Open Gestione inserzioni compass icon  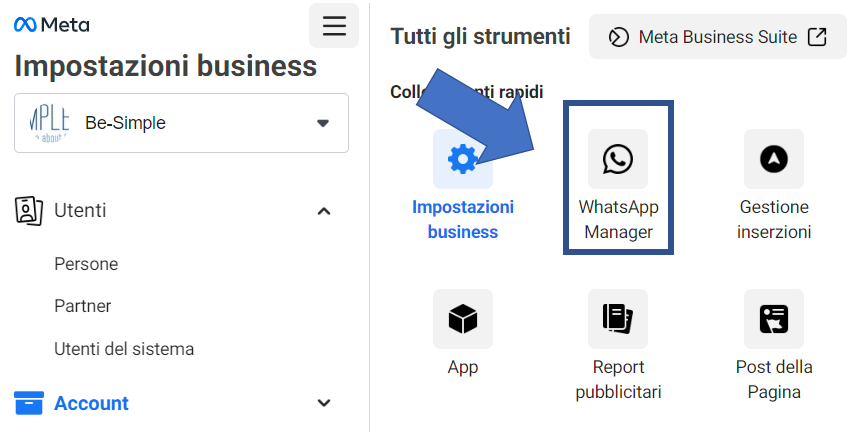tap(773, 159)
